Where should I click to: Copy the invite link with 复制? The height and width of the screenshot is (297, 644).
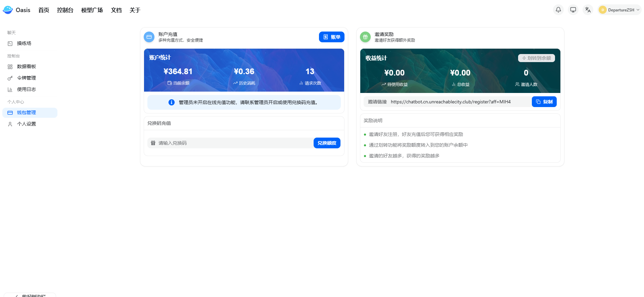pyautogui.click(x=544, y=102)
